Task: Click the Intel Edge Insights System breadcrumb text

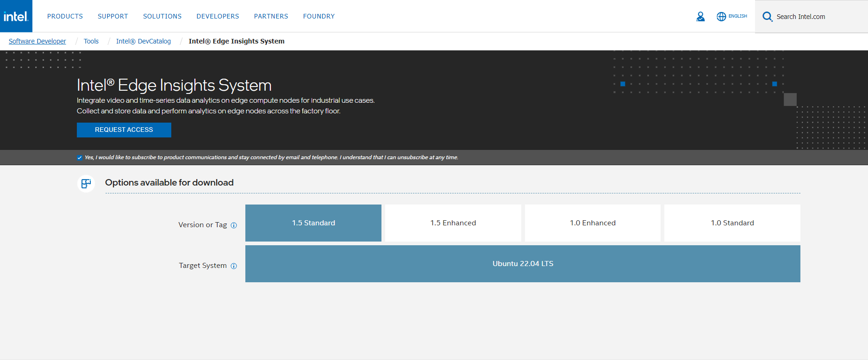Action: 237,41
